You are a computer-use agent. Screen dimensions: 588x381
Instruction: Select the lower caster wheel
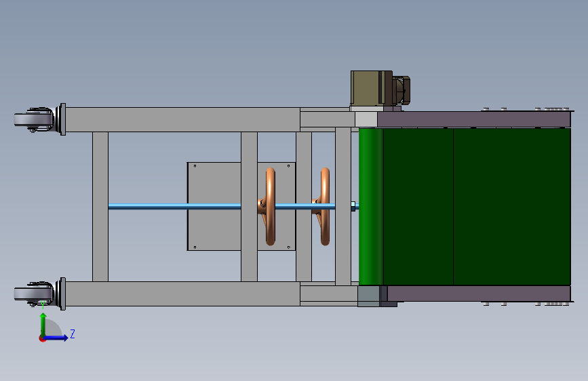pos(34,294)
